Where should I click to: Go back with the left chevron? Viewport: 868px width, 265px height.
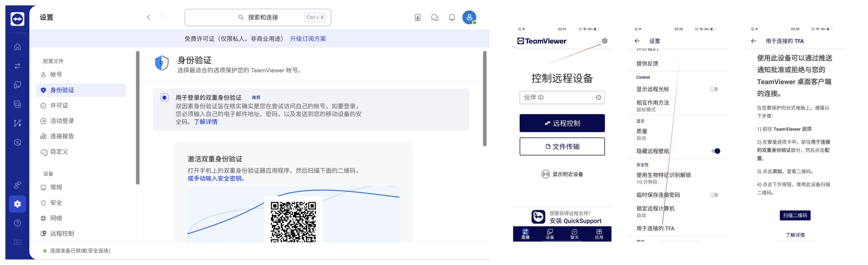coord(149,17)
